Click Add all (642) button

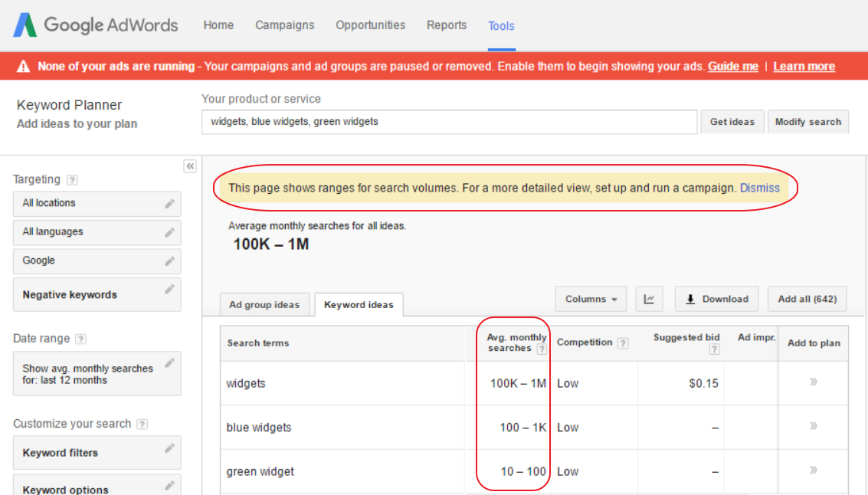click(x=807, y=299)
